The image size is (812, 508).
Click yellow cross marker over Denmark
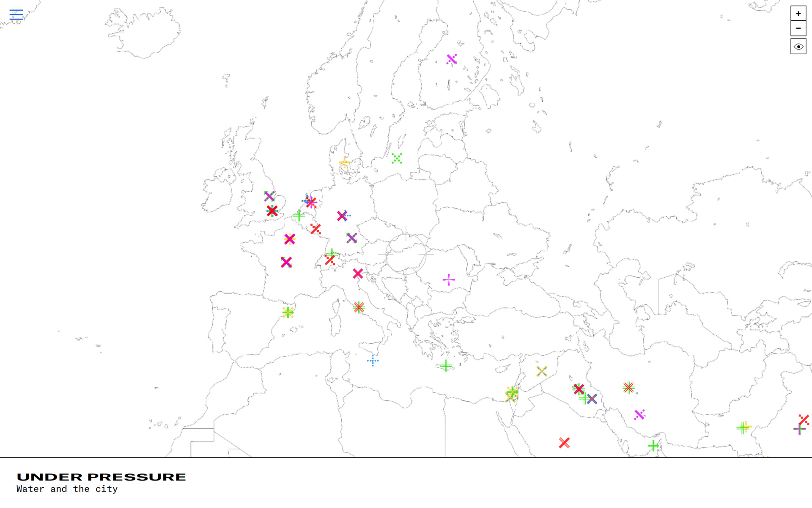345,162
